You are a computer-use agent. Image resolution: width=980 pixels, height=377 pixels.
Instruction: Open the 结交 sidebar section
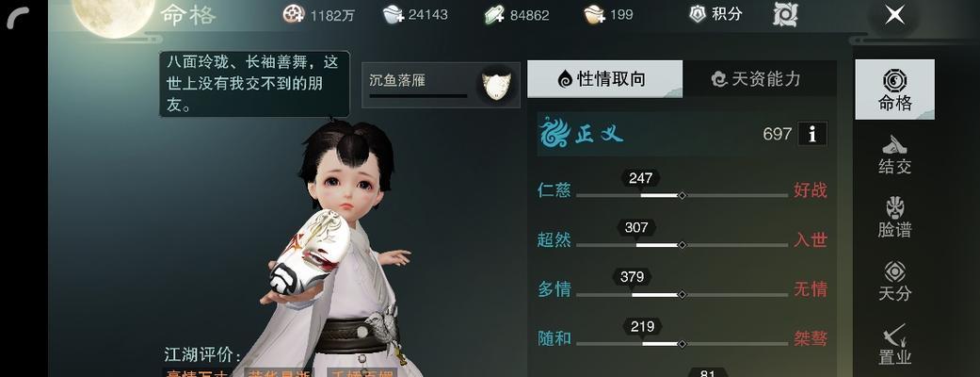(894, 155)
